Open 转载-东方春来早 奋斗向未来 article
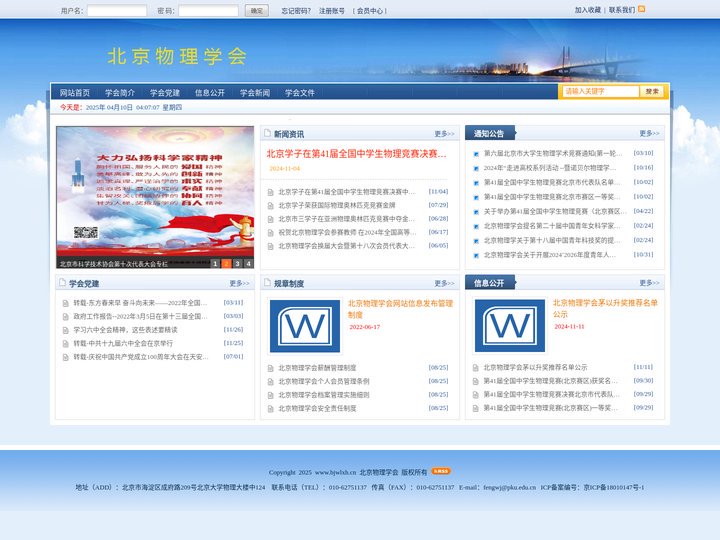The width and height of the screenshot is (720, 540). [140, 303]
